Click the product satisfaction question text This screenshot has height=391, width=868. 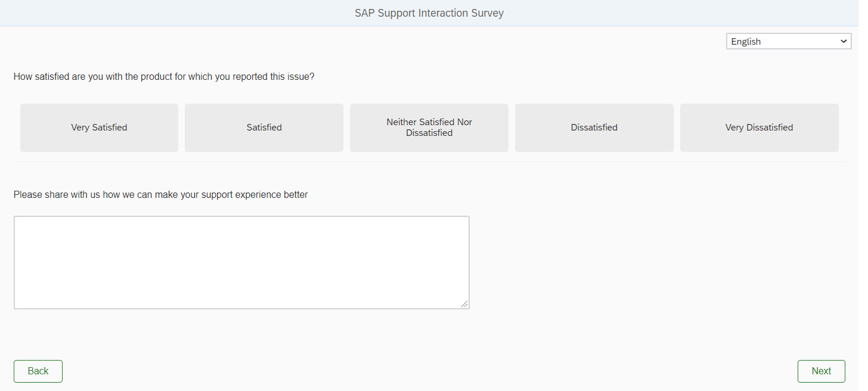click(164, 77)
